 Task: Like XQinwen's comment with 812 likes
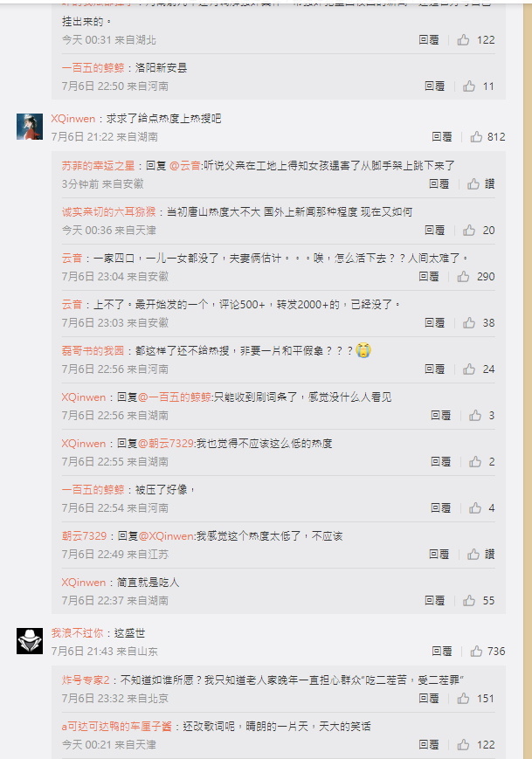coord(487,137)
